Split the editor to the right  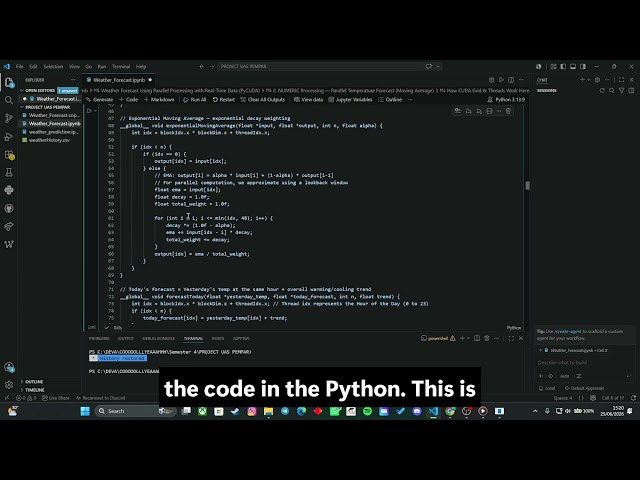[x=511, y=80]
